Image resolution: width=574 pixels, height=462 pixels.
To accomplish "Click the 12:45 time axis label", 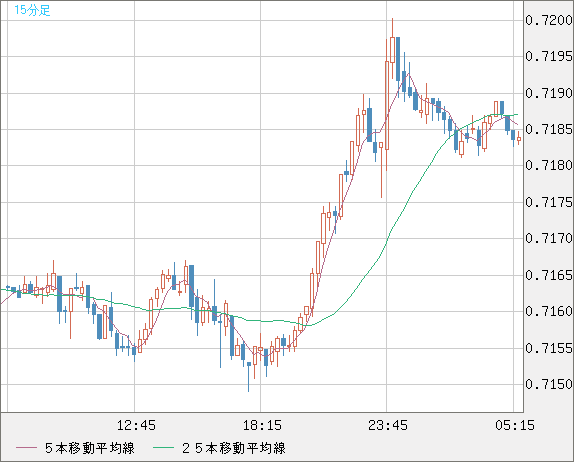I will [136, 425].
